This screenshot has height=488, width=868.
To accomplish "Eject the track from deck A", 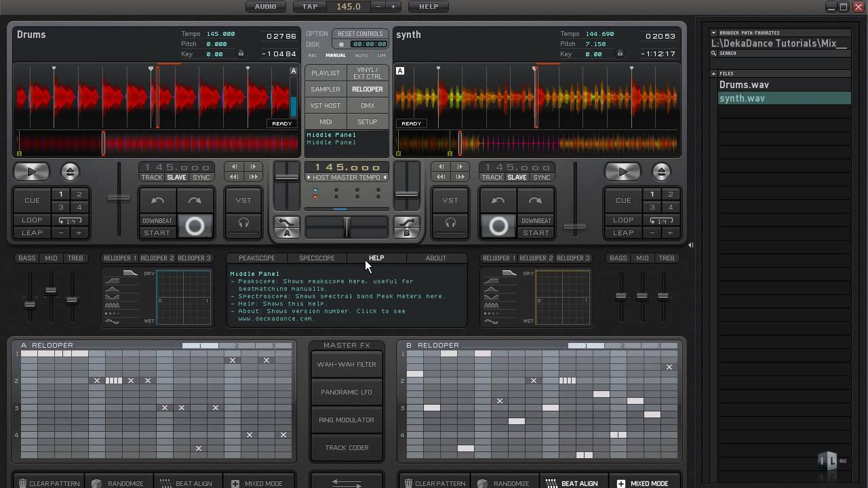I will point(70,172).
